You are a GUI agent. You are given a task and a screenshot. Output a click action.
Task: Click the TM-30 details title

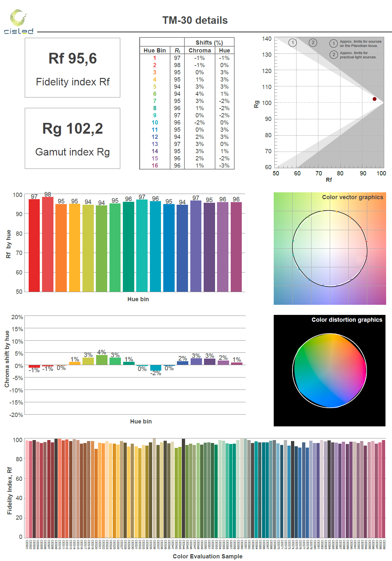[x=195, y=20]
